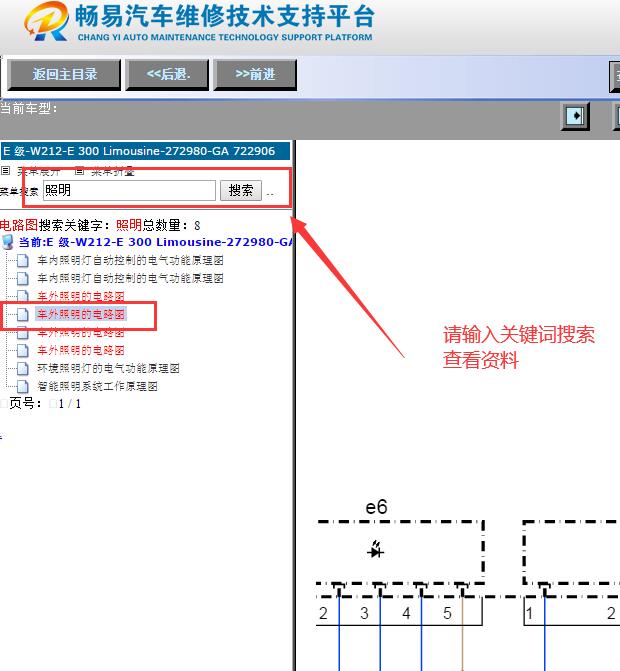Select pin 4 on the e6 connector

(406, 613)
